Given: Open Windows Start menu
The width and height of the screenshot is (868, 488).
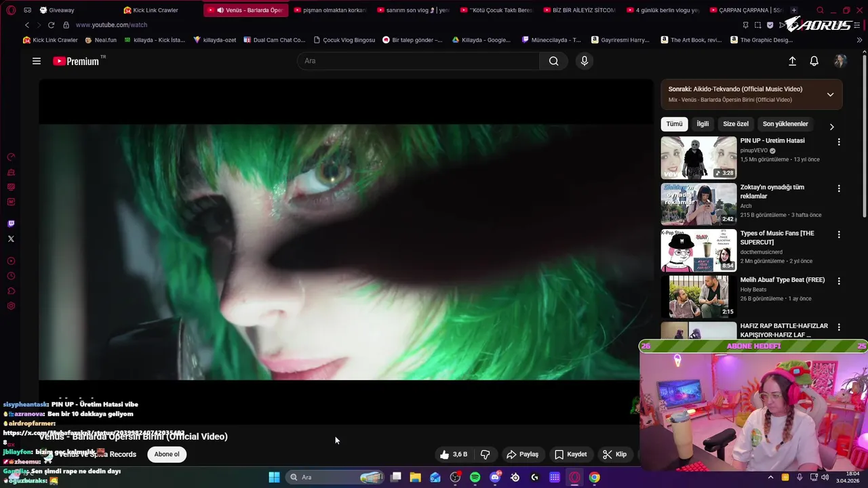Looking at the screenshot, I should click(x=274, y=477).
